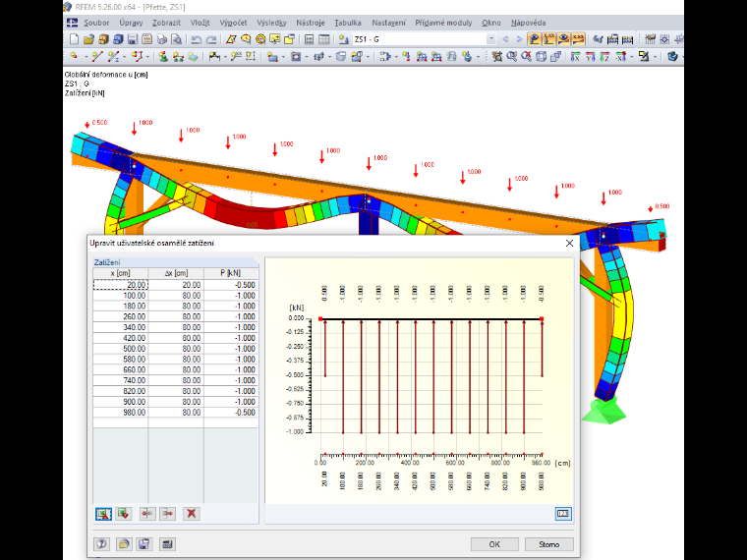Select the new line tool icon
Screen dimensions: 747x560
pyautogui.click(x=97, y=57)
